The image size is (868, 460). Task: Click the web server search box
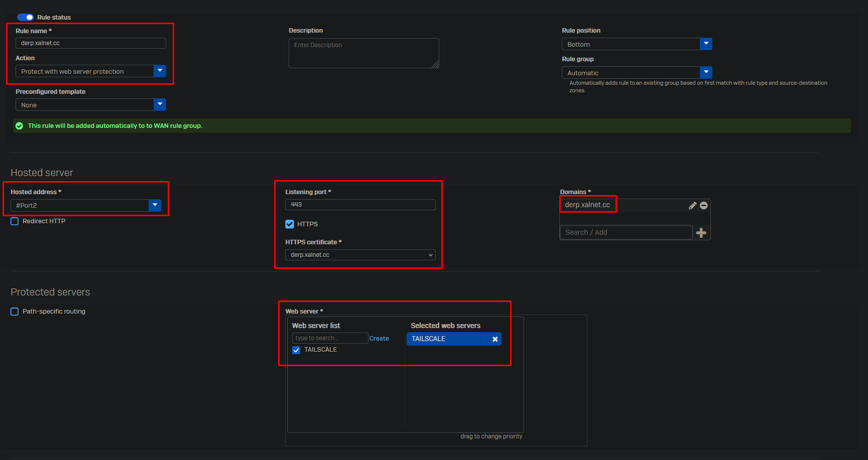tap(330, 338)
